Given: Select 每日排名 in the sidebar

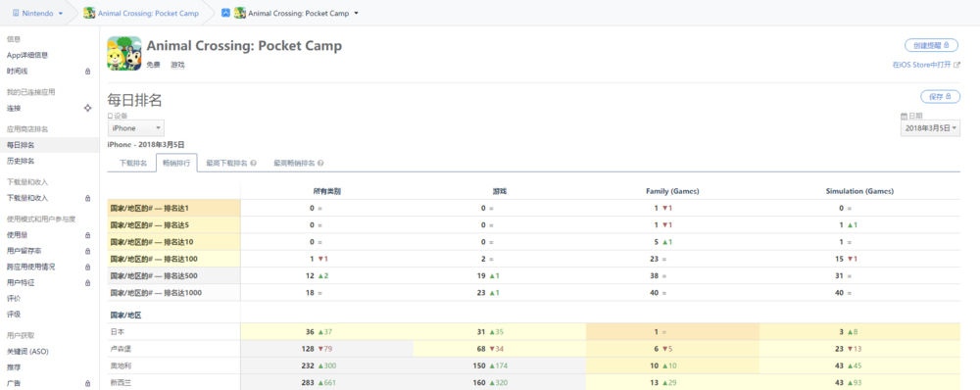Looking at the screenshot, I should pos(49,145).
